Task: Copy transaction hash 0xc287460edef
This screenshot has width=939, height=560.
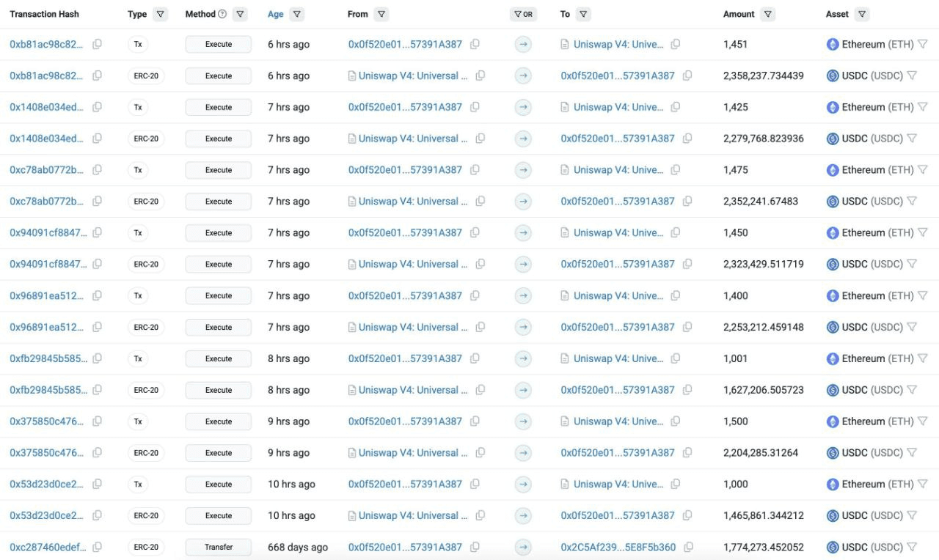Action: coord(97,547)
